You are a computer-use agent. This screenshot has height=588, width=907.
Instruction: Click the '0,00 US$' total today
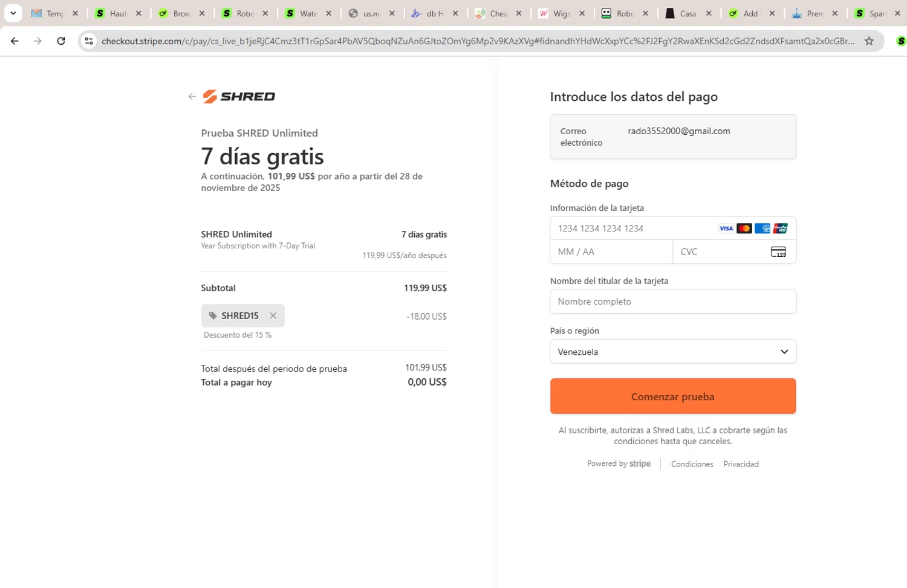click(427, 382)
